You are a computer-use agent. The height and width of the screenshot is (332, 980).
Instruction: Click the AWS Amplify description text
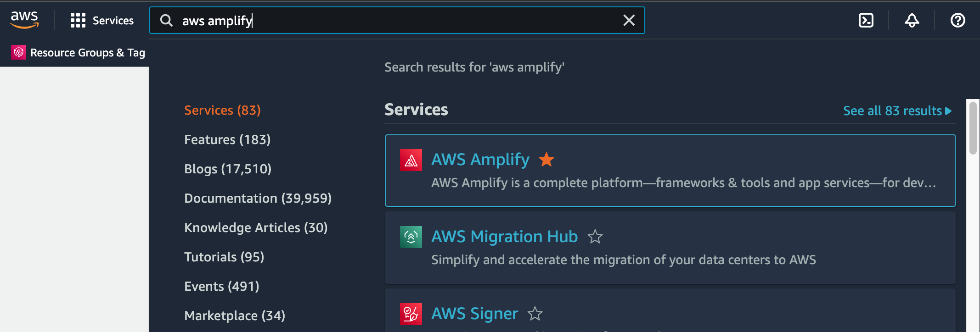pyautogui.click(x=683, y=183)
